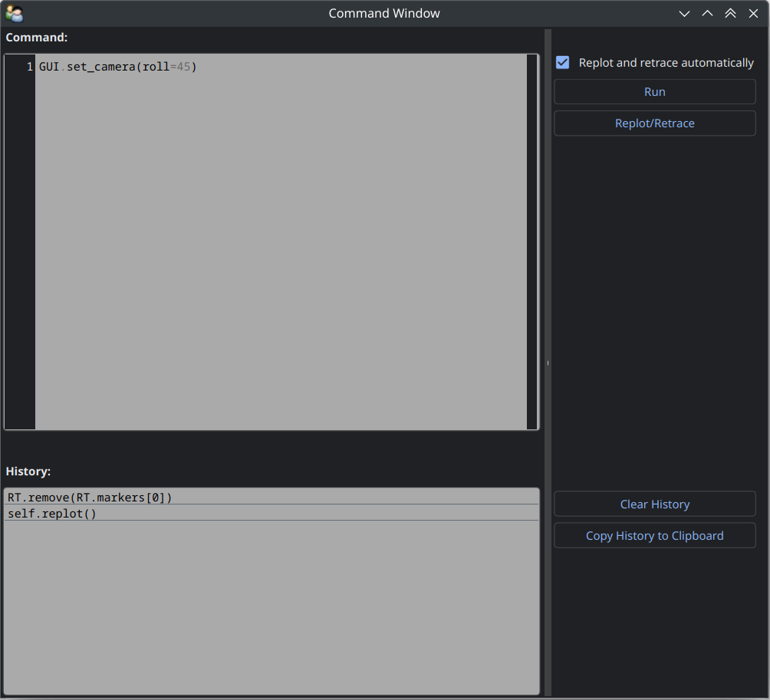The image size is (770, 700).
Task: Click the command editor vertical scrollbar
Action: [531, 242]
